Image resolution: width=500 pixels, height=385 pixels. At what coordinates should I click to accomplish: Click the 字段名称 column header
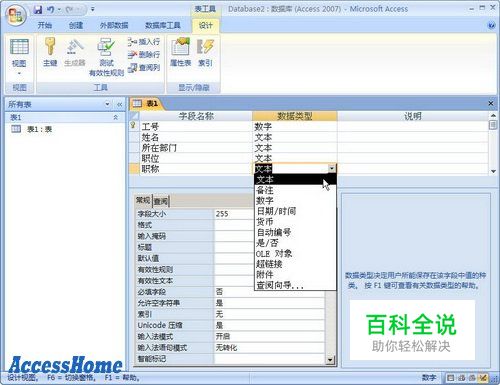coord(196,116)
